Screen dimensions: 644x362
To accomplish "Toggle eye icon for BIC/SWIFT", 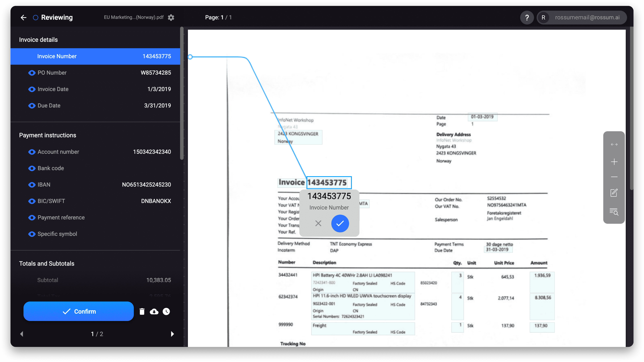I will click(32, 201).
